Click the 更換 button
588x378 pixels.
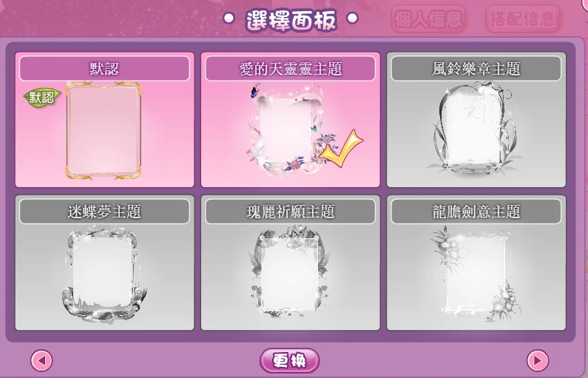pyautogui.click(x=289, y=361)
